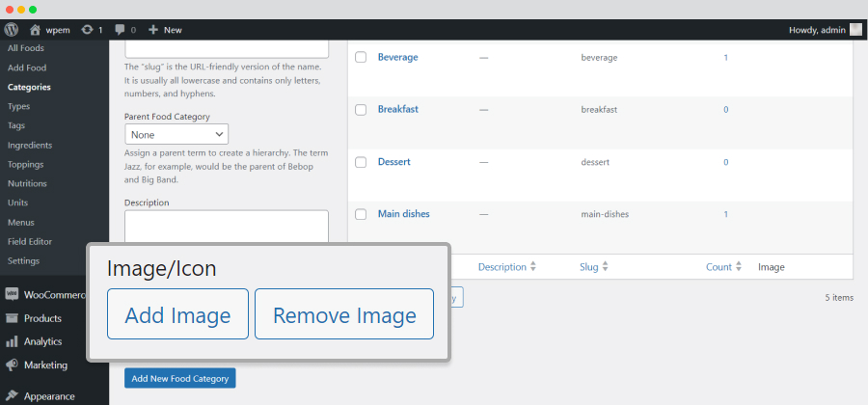Click into the slug input field
Image resolution: width=868 pixels, height=405 pixels.
(x=227, y=48)
